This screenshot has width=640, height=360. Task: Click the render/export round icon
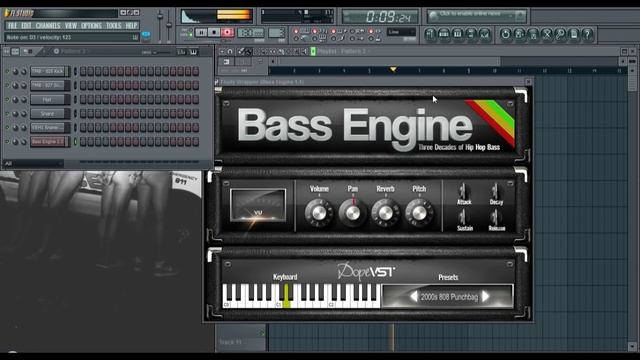[533, 34]
